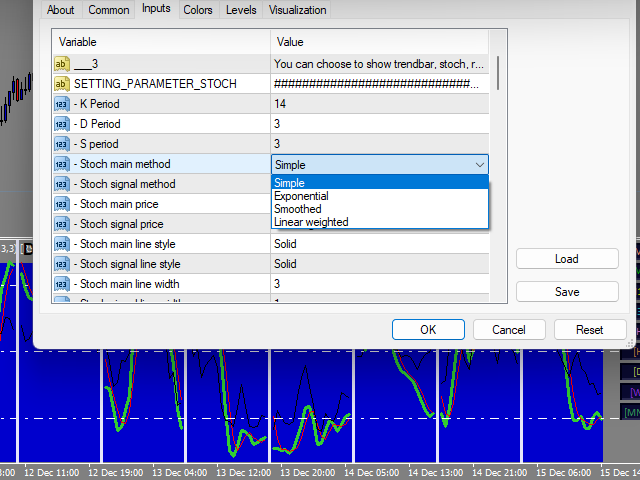This screenshot has height=480, width=640.
Task: Switch to the Levels tab
Action: point(241,10)
